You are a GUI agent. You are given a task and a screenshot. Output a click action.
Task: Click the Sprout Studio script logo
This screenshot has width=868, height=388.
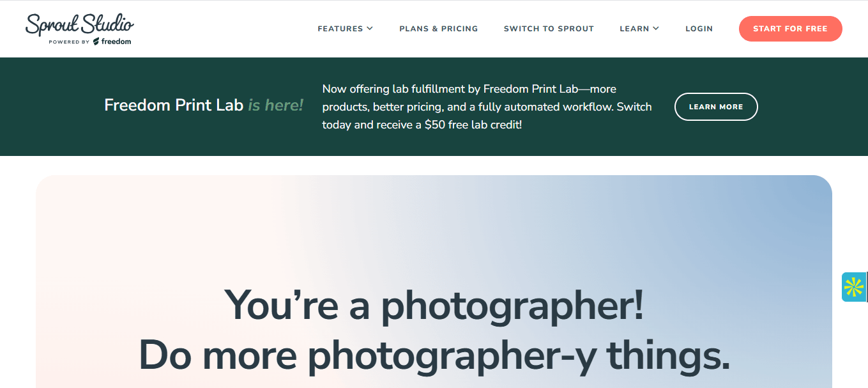[79, 24]
